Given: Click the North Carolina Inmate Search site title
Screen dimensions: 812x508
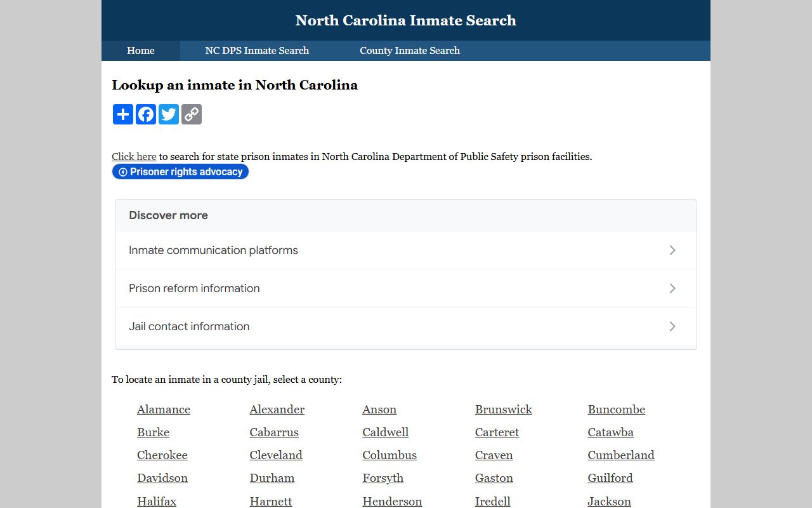Looking at the screenshot, I should point(406,20).
